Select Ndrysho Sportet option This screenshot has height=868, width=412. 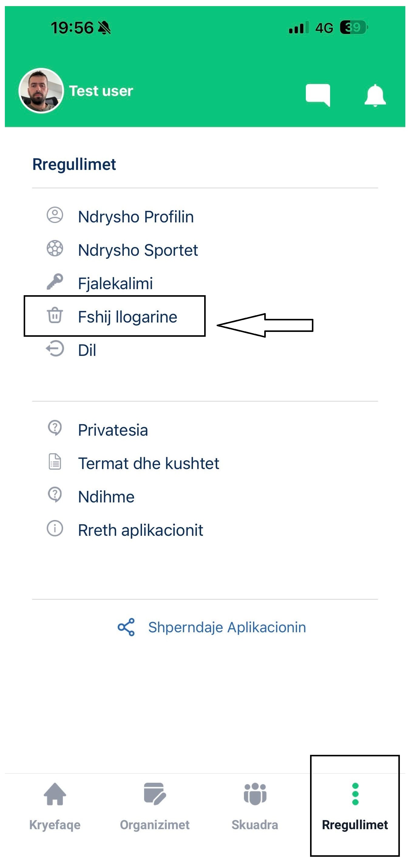click(138, 250)
